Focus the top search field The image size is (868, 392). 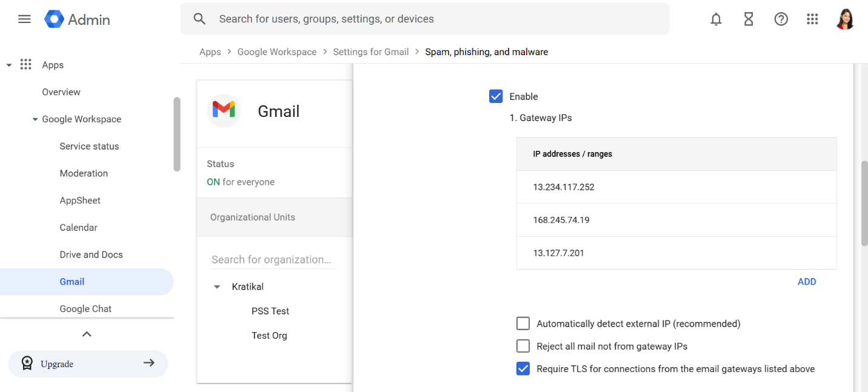[x=425, y=19]
